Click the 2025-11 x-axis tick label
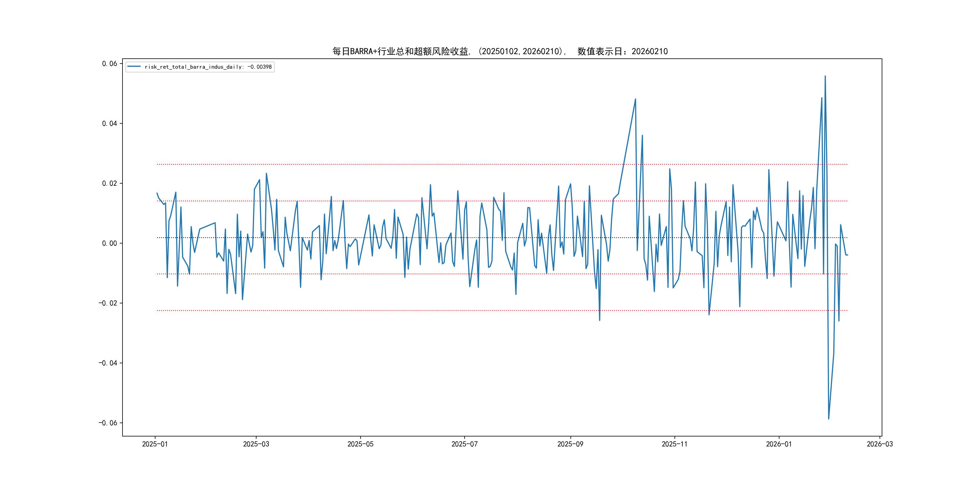 coord(674,444)
